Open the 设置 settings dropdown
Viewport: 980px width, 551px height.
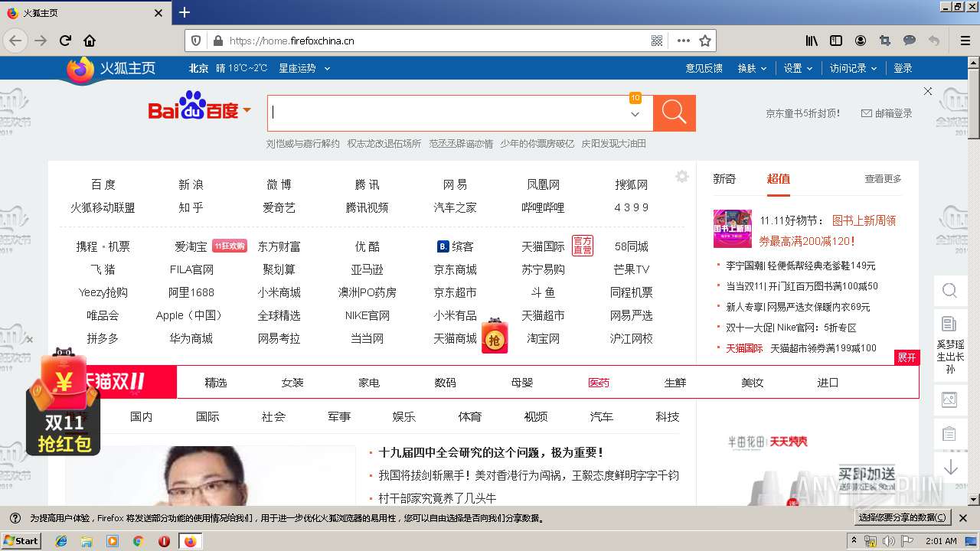click(x=798, y=68)
